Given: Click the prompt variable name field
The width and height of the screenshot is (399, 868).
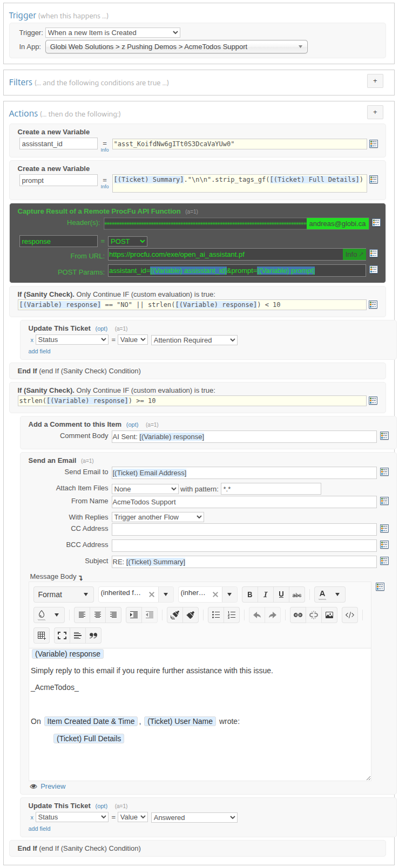Looking at the screenshot, I should point(59,180).
